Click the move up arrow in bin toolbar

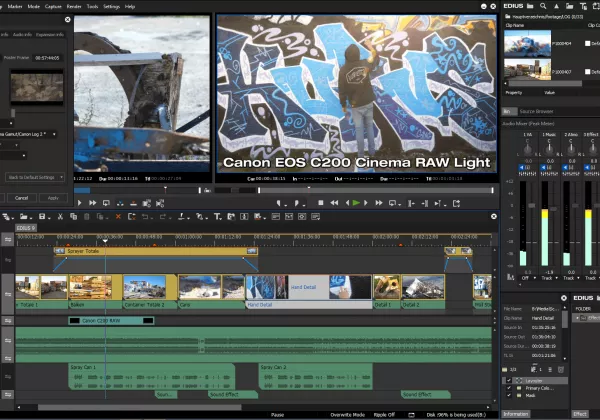click(556, 6)
